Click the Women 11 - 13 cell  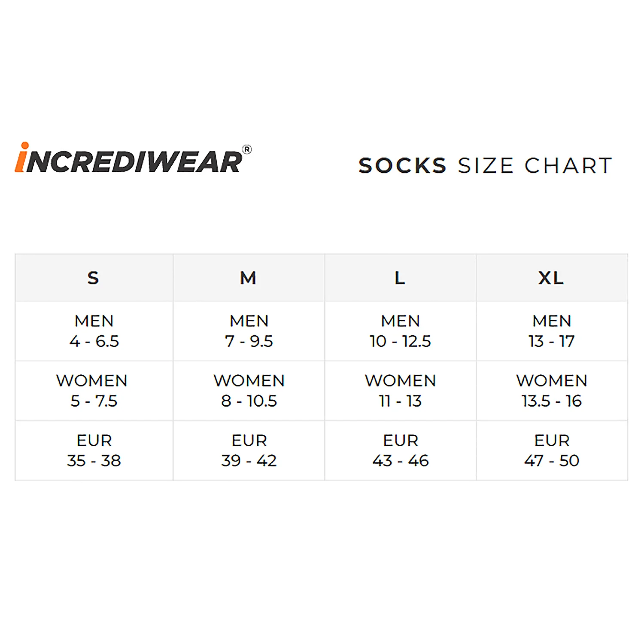(401, 391)
